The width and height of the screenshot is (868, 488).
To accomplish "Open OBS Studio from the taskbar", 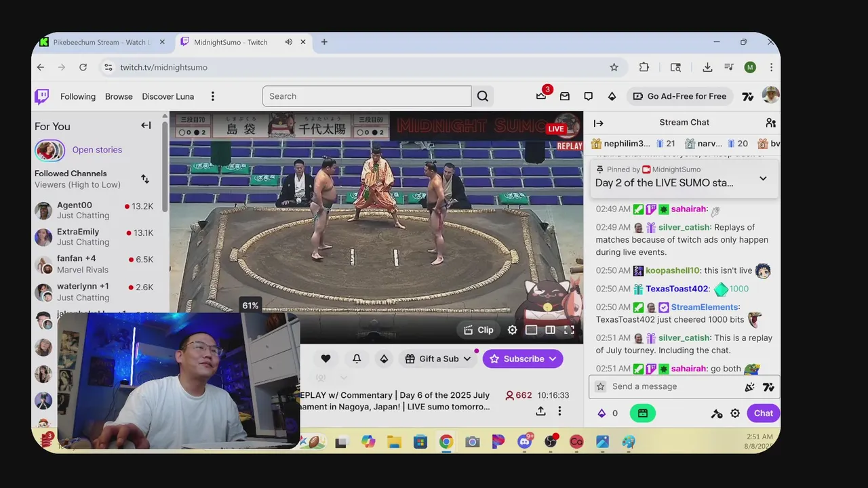I will [x=551, y=442].
